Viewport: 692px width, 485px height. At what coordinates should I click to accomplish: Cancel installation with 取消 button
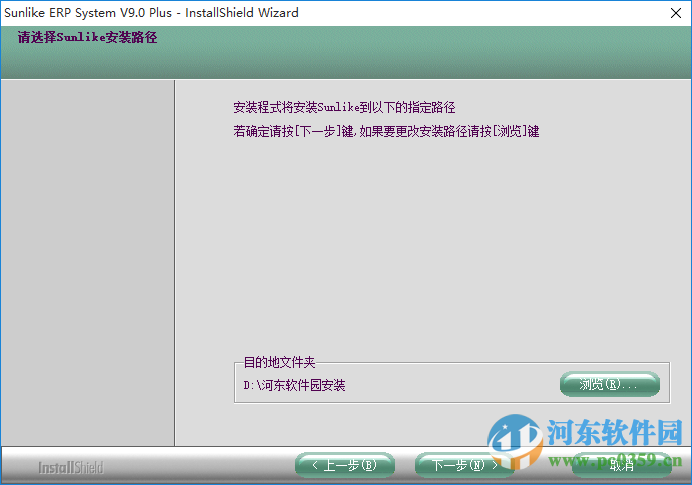tap(621, 465)
